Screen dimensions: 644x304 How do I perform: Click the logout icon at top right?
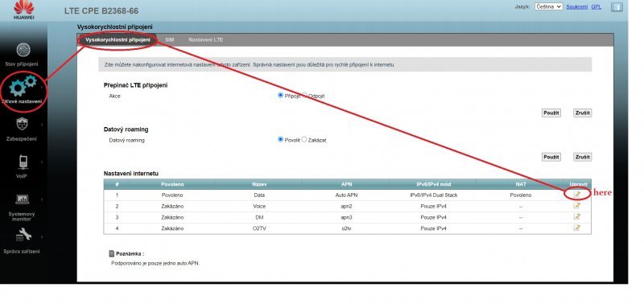coord(617,7)
